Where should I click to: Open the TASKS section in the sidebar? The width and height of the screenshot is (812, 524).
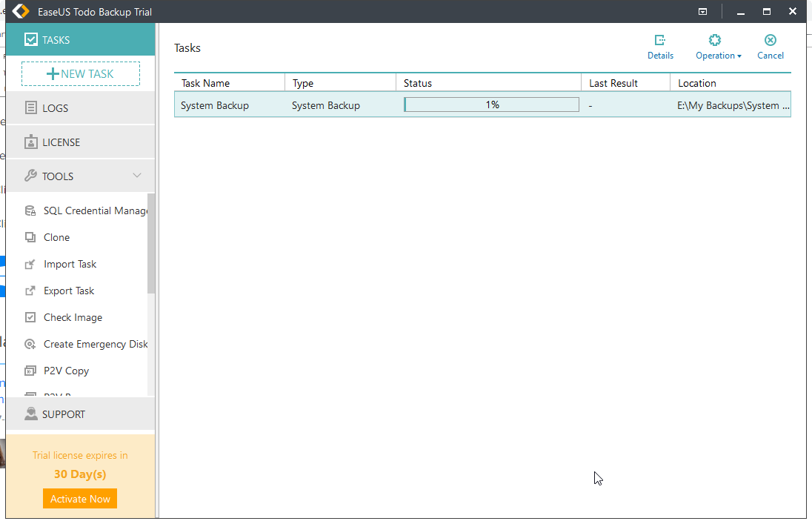pyautogui.click(x=80, y=39)
